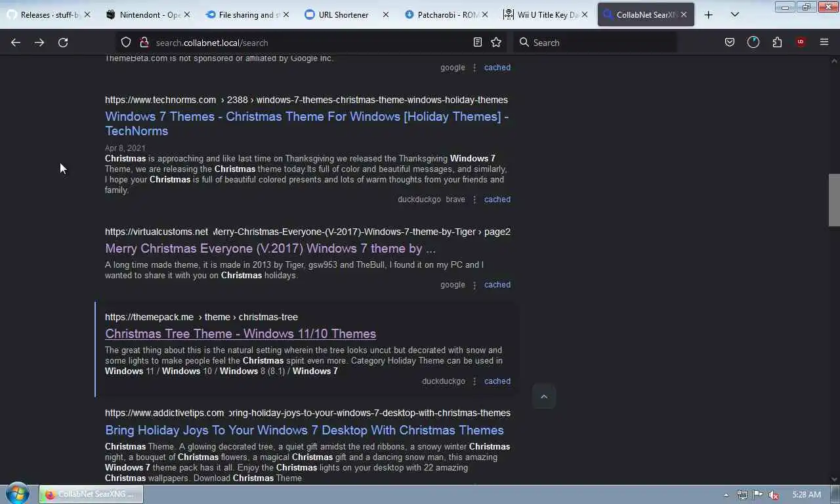Click the browser Search box

(x=595, y=43)
